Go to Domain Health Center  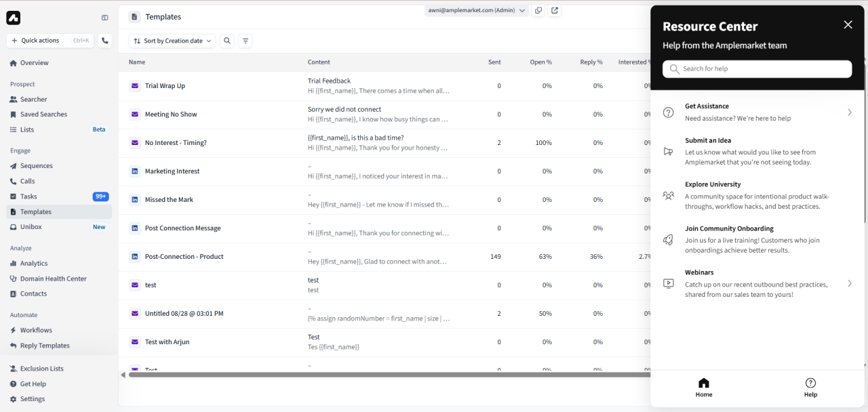pos(53,279)
